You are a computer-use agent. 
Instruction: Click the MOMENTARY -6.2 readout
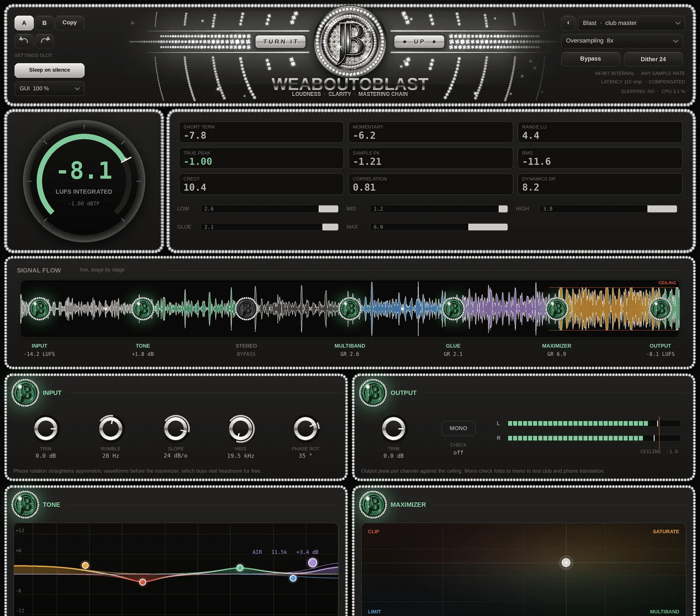(430, 132)
